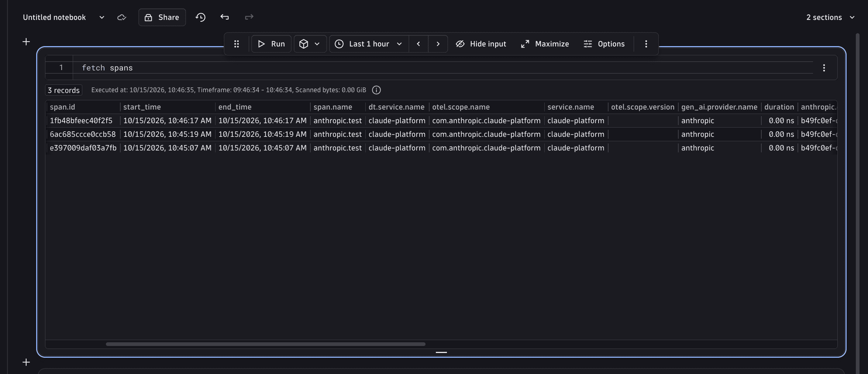
Task: Add section below using bottom plus icon
Action: [26, 362]
